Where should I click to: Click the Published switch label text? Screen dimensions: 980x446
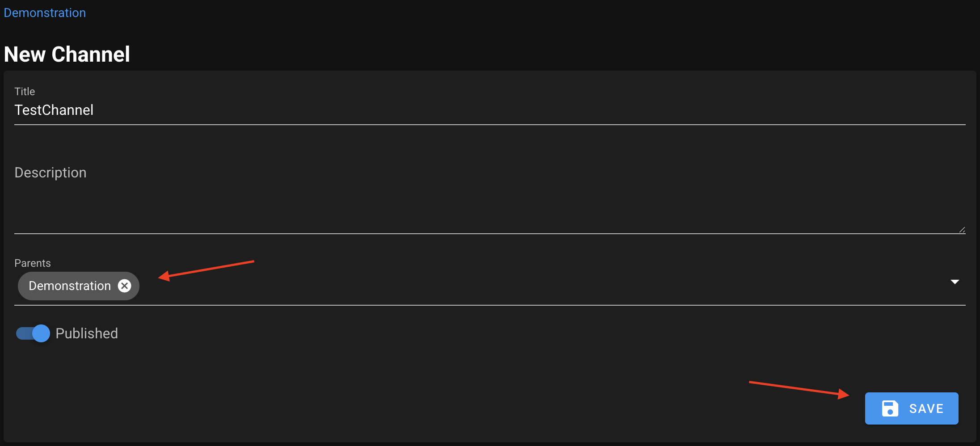[x=87, y=333]
